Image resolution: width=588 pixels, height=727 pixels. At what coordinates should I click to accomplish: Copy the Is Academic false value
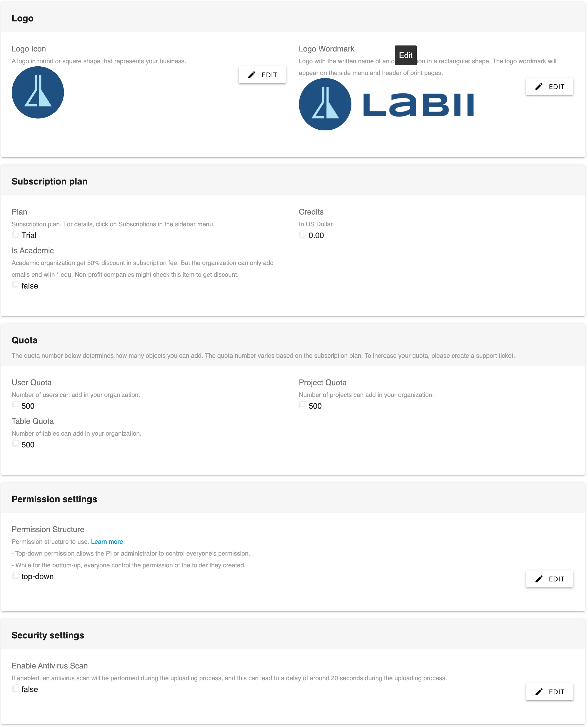click(15, 285)
